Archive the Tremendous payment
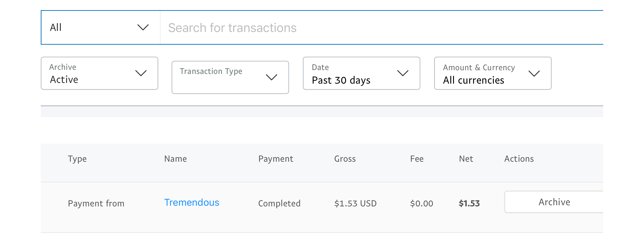 pyautogui.click(x=554, y=202)
